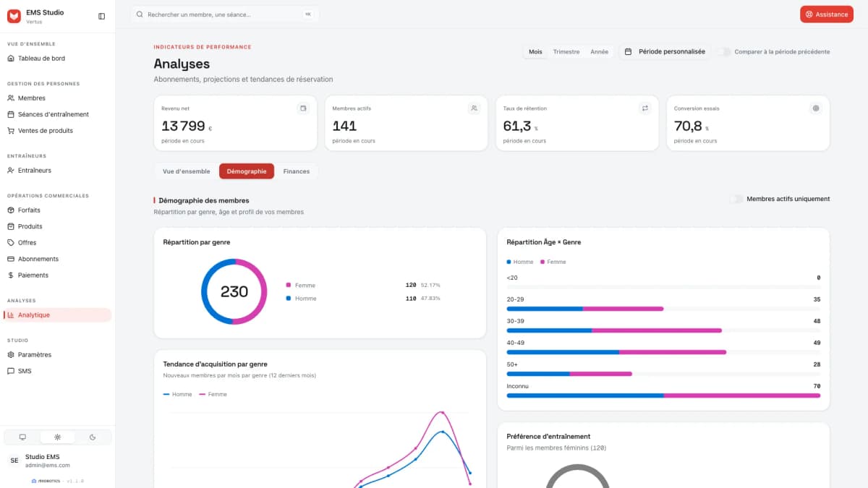This screenshot has height=488, width=868.
Task: Click the Séances d'entraînement calendar icon
Action: click(11, 114)
